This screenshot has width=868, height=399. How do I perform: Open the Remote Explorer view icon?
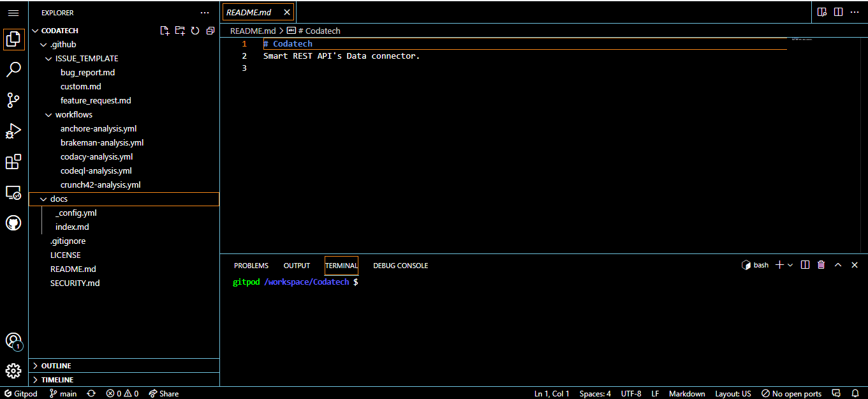[x=13, y=192]
